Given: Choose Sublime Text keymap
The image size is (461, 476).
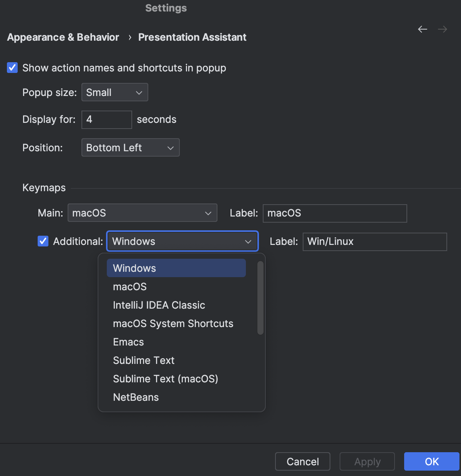Looking at the screenshot, I should click(144, 360).
